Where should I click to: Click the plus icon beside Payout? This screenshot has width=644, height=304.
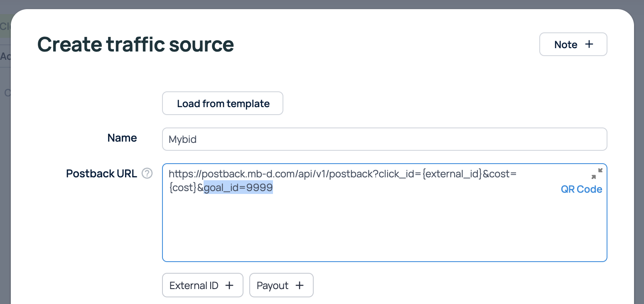tap(299, 285)
